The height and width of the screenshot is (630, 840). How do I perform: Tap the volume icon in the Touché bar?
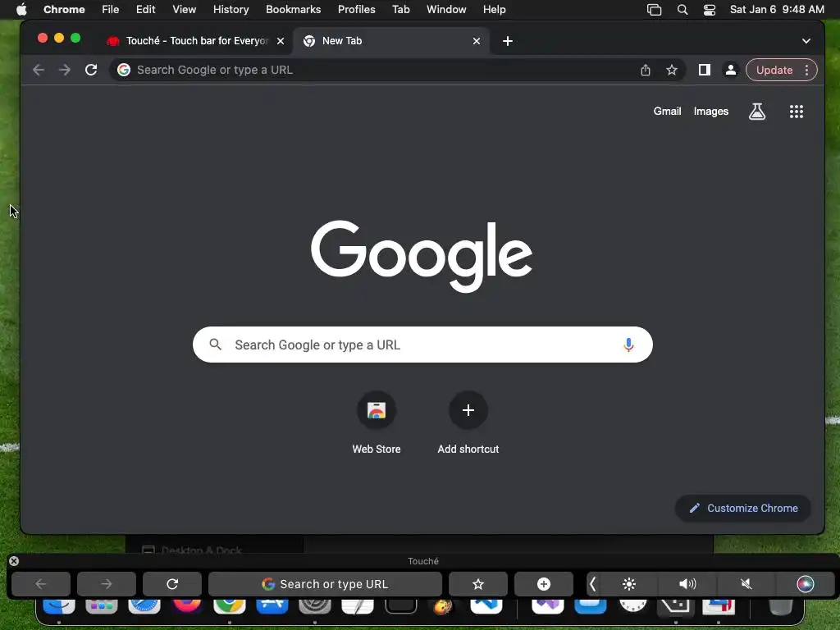pyautogui.click(x=687, y=584)
